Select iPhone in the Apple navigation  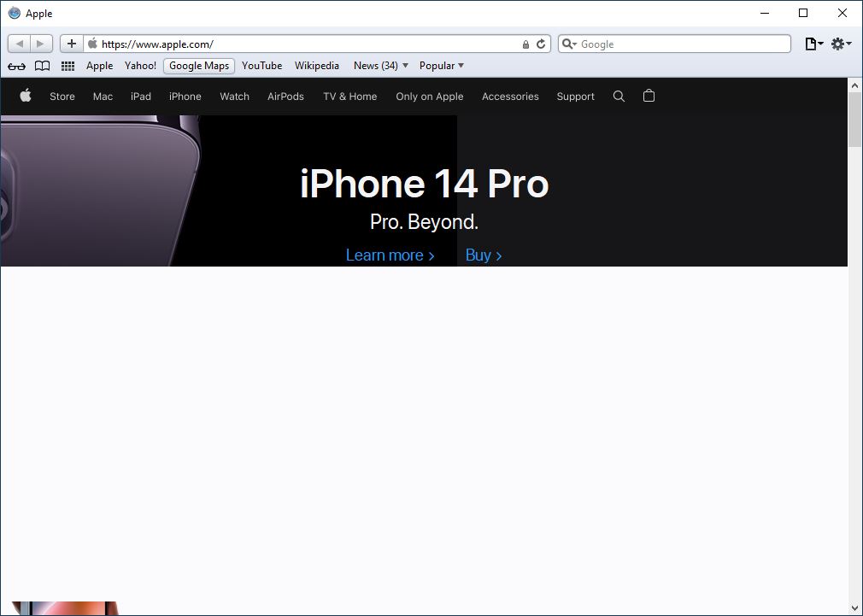click(185, 97)
